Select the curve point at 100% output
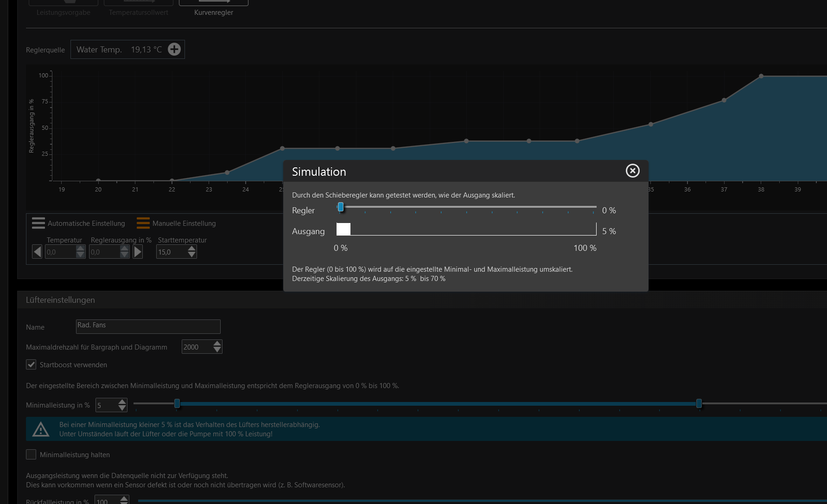The image size is (827, 504). click(761, 76)
